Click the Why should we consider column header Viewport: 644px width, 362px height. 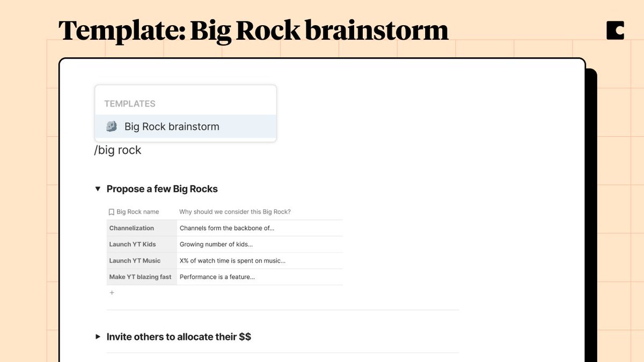coord(235,212)
